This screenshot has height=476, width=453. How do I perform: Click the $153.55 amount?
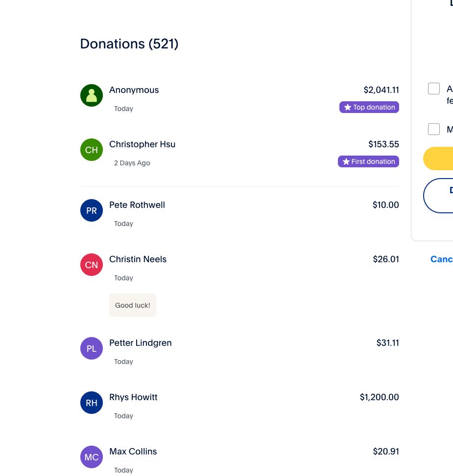384,144
